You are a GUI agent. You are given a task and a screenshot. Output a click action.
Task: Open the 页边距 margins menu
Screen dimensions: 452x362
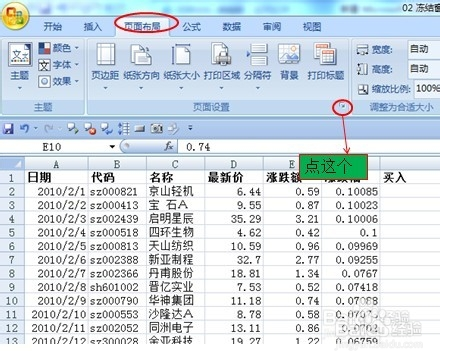[105, 66]
